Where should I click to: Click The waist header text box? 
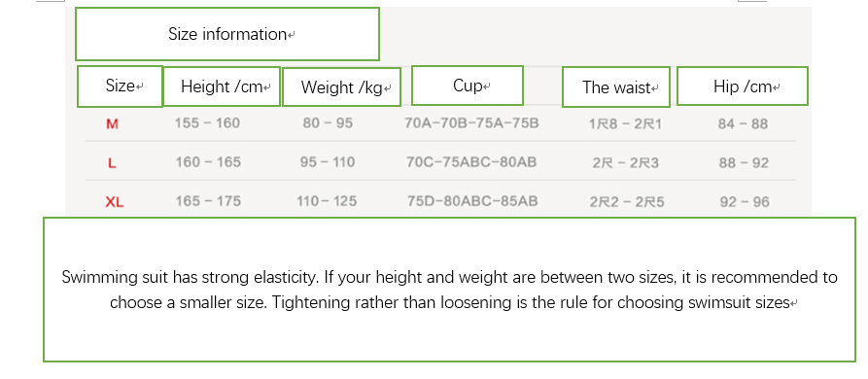click(616, 86)
